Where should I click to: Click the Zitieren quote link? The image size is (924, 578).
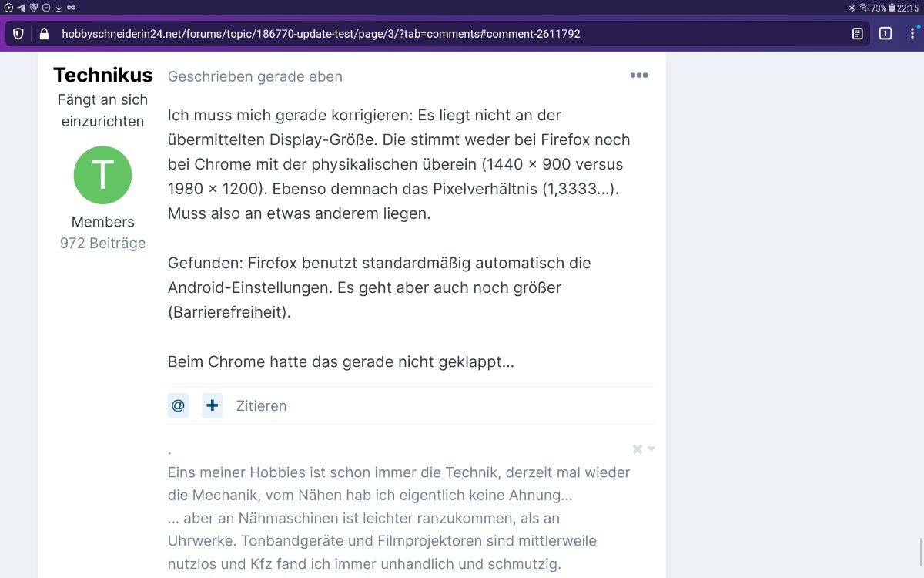click(261, 406)
